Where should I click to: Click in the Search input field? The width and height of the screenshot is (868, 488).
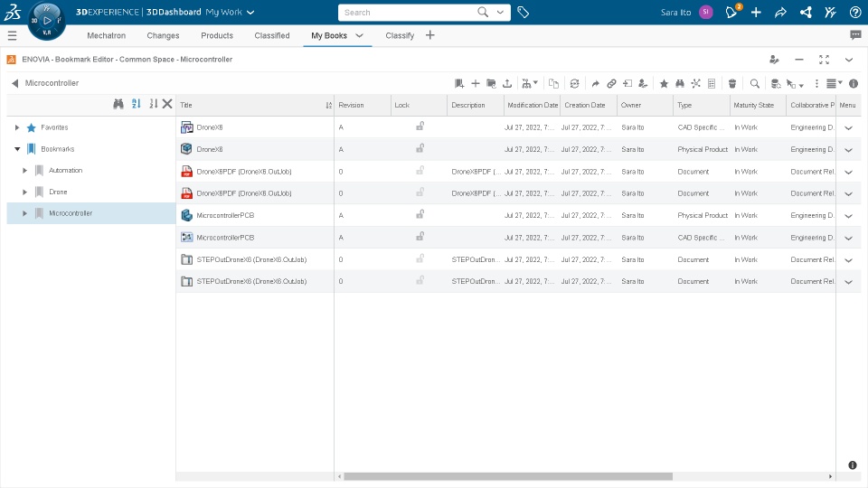(x=410, y=12)
